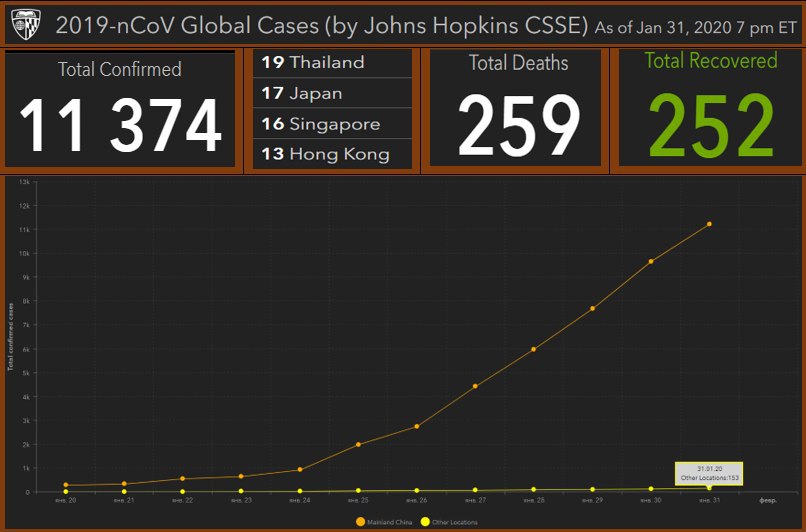
Task: Click the Total Deaths label
Action: pyautogui.click(x=518, y=63)
